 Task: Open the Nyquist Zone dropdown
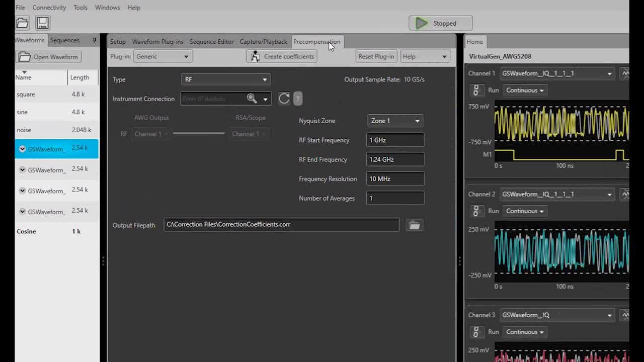[395, 121]
